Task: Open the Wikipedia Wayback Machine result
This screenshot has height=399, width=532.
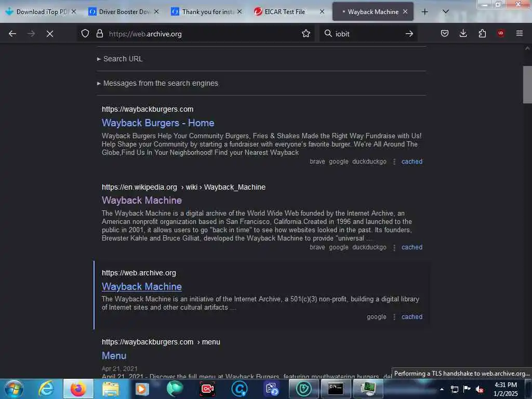Action: (x=142, y=200)
